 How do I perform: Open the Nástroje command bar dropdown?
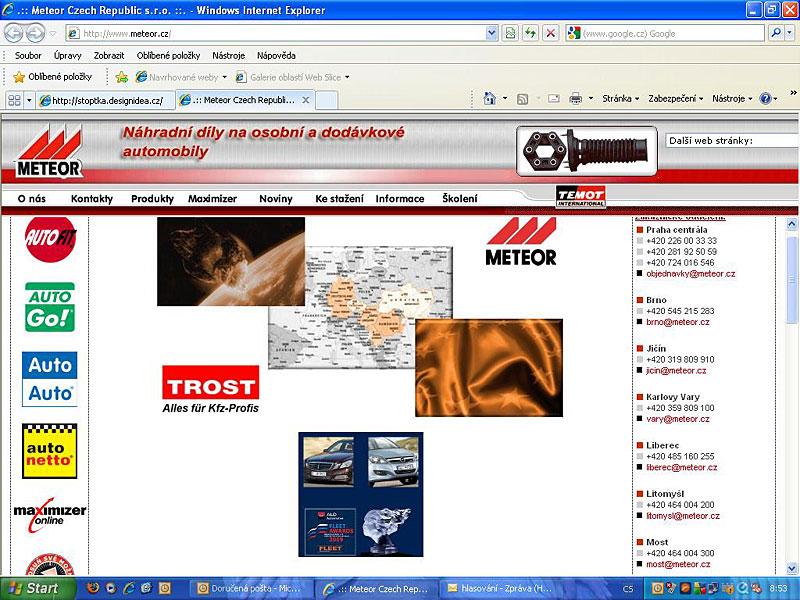[732, 98]
